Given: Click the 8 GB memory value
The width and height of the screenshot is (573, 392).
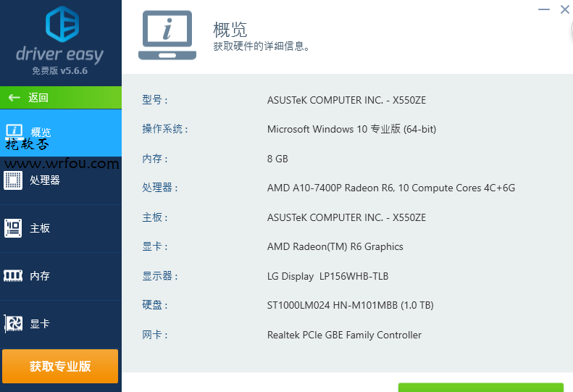Looking at the screenshot, I should [x=277, y=159].
